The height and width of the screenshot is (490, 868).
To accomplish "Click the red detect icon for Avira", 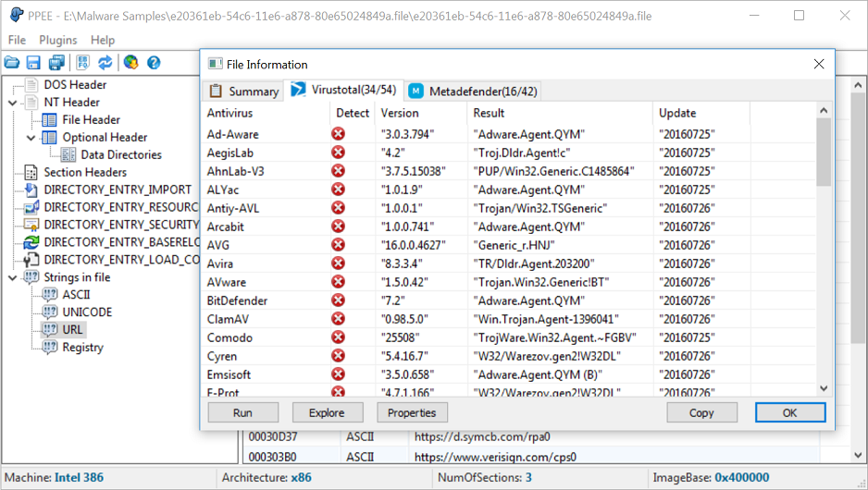I will tap(339, 263).
